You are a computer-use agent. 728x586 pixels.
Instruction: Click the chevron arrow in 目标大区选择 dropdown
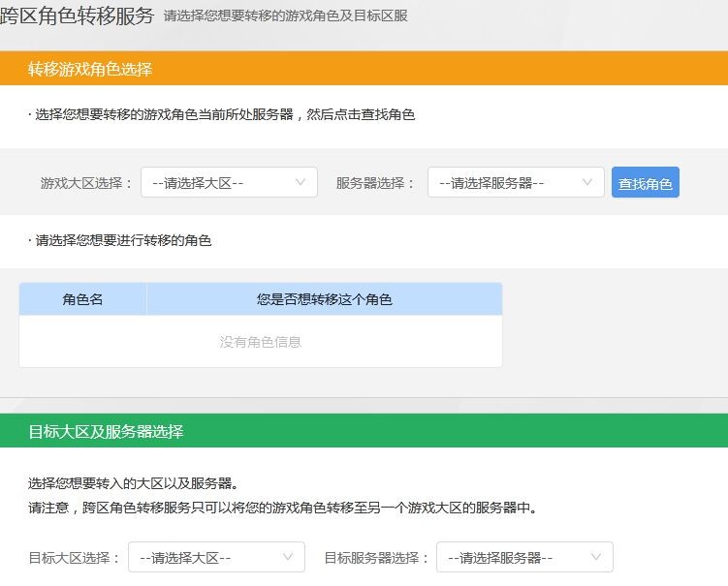pyautogui.click(x=288, y=557)
